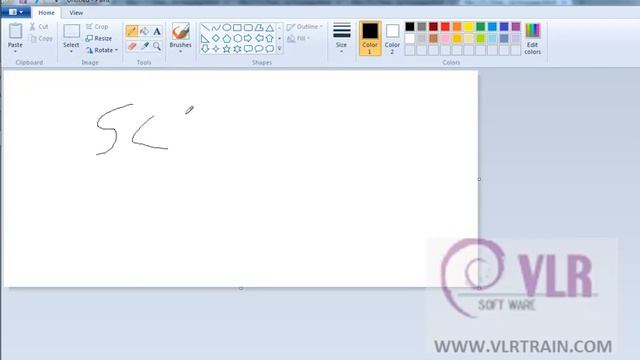Choose the Oval callout shape
The width and height of the screenshot is (640, 360).
[259, 49]
